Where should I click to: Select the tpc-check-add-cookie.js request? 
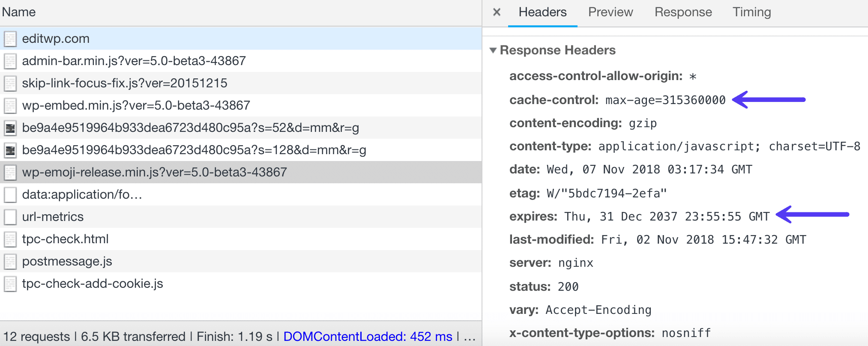tap(93, 283)
